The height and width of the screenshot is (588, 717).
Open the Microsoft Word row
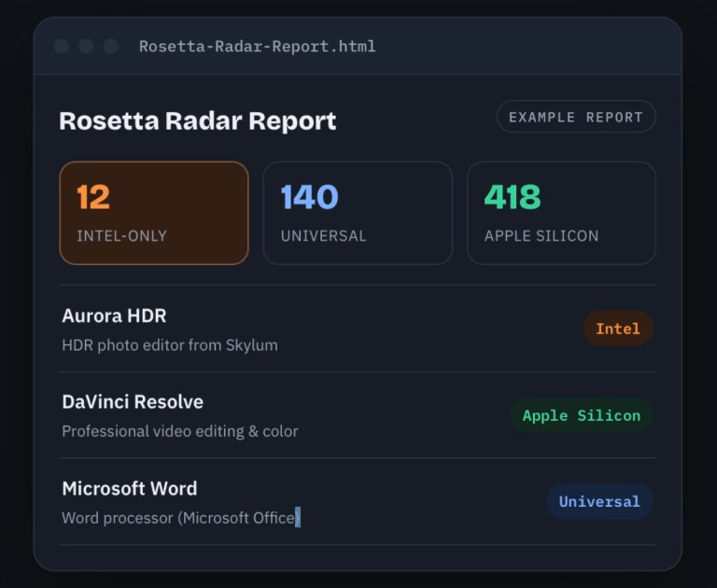[x=358, y=501]
